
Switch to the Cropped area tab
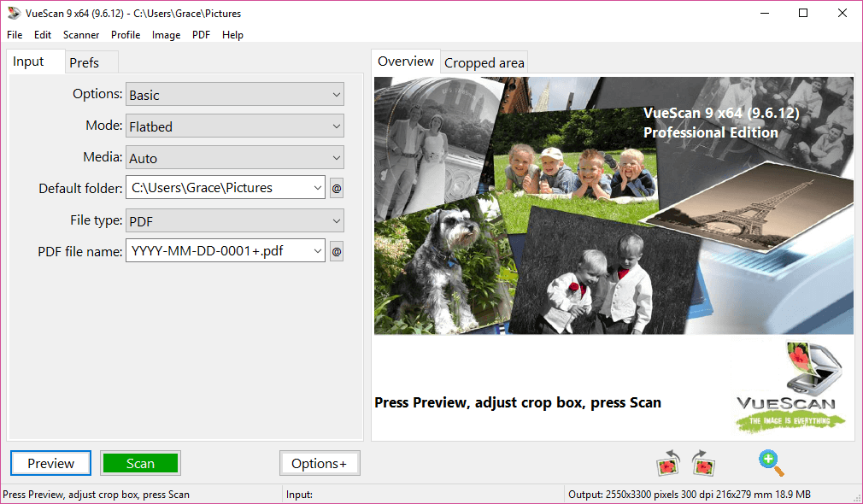click(x=484, y=62)
